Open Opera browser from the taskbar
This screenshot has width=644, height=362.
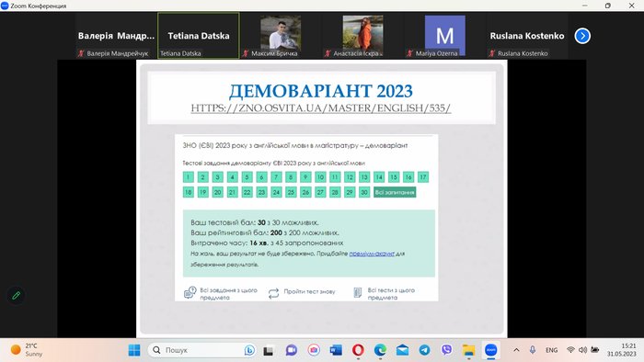[x=358, y=350]
